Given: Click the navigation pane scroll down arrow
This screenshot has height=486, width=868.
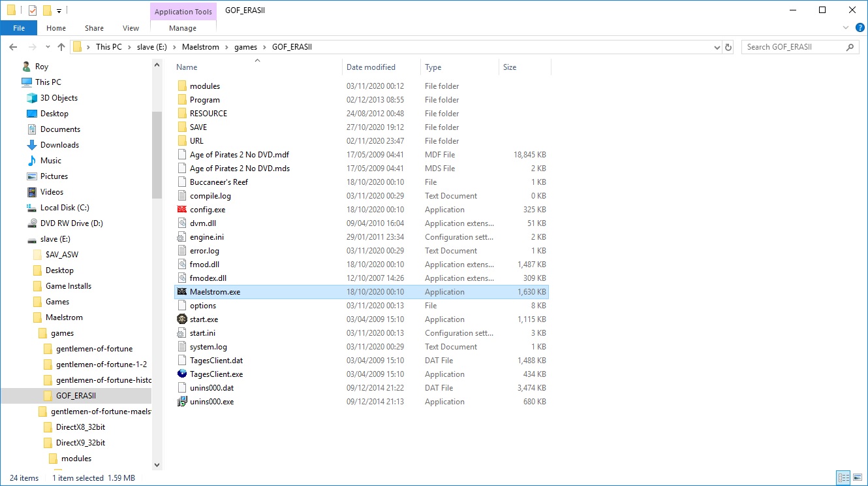Looking at the screenshot, I should [157, 464].
